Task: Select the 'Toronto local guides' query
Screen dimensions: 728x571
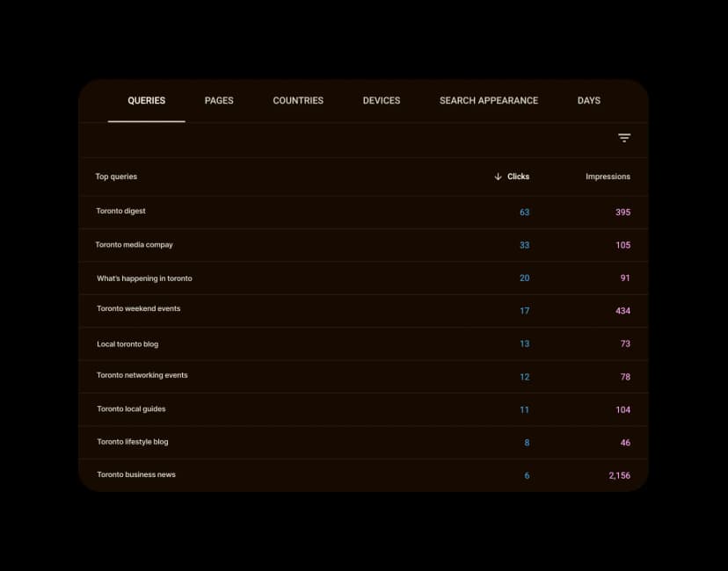Action: [130, 408]
